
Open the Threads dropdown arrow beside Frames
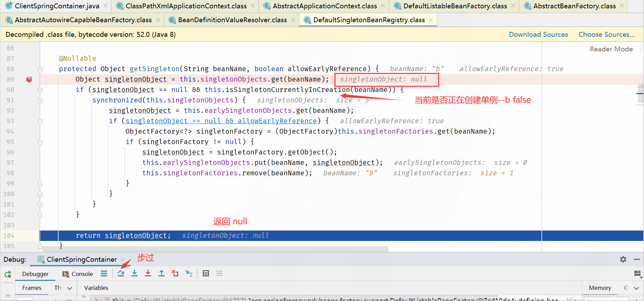click(x=70, y=288)
